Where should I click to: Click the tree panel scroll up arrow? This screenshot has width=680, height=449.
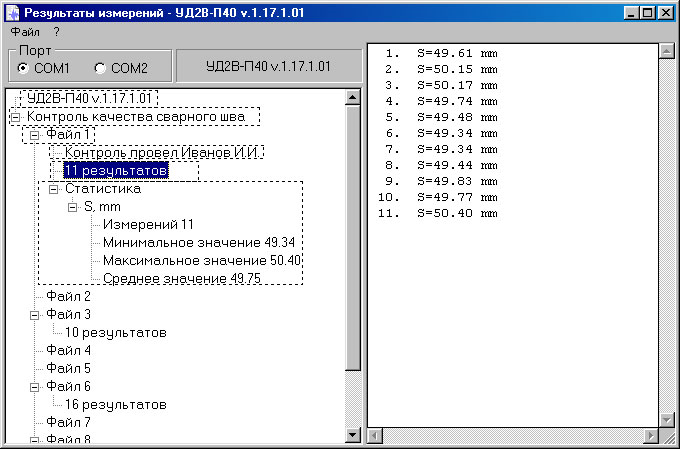(x=353, y=97)
